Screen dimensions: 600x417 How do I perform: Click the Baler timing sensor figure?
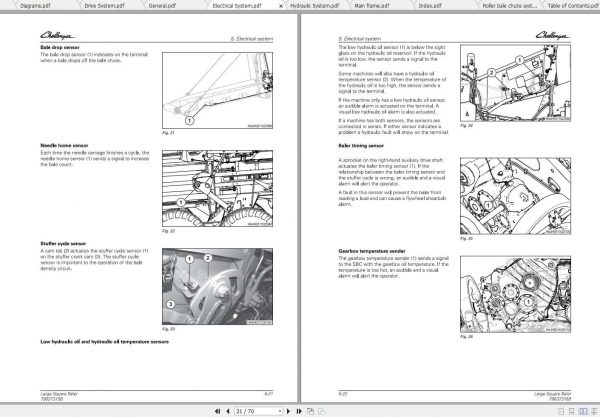(x=515, y=196)
